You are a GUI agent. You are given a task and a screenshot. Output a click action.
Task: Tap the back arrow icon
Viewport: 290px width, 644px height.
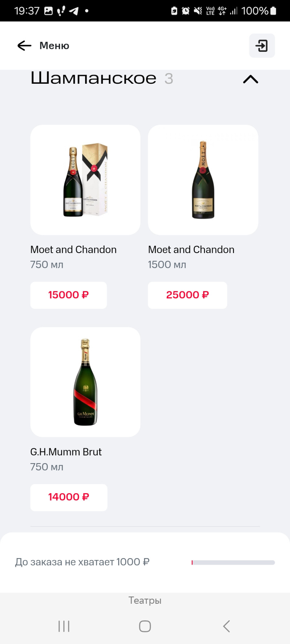(x=24, y=46)
